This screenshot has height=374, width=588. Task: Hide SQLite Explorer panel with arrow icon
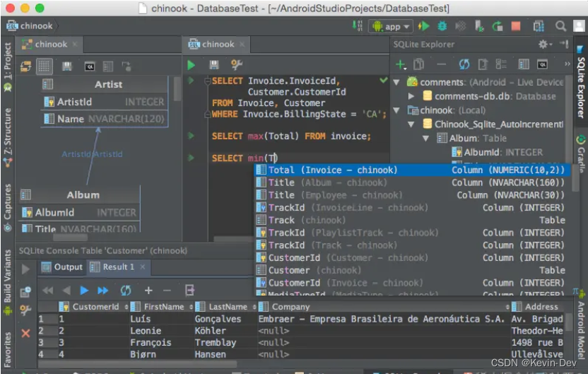[564, 45]
